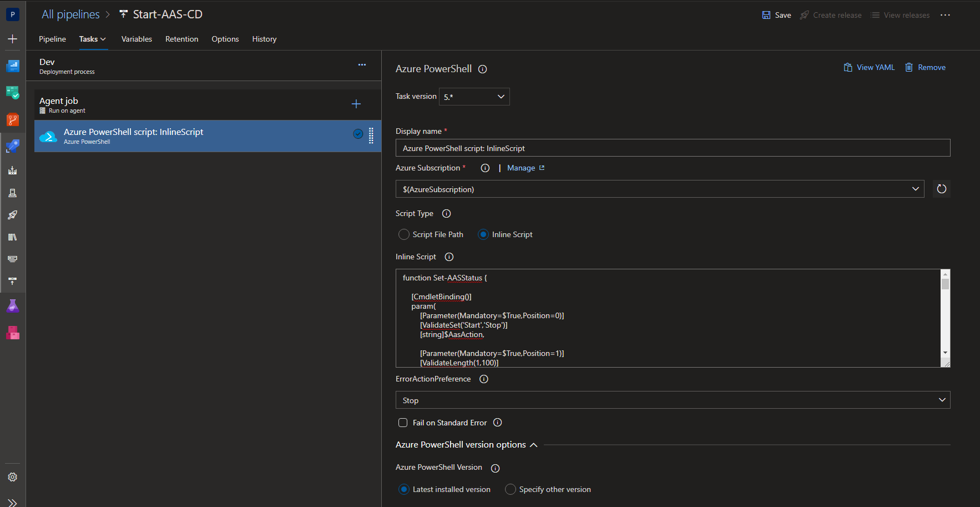This screenshot has height=507, width=980.
Task: Open the ErrorActionPreference Stop dropdown
Action: tap(673, 400)
